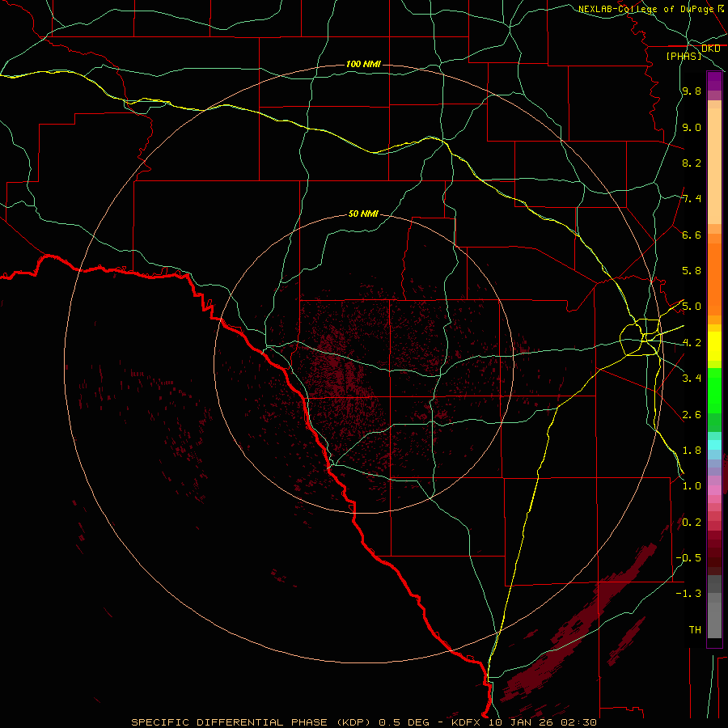
Task: Click the 1.0 legend value
Action: (692, 486)
